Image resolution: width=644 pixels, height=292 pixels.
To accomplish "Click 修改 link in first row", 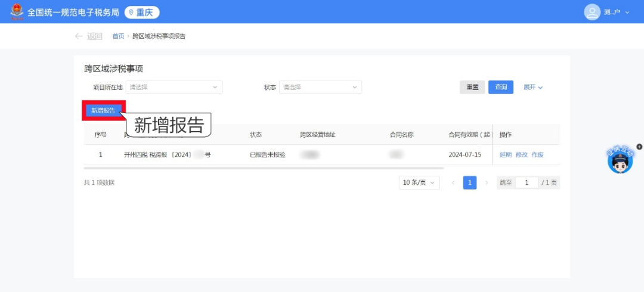I will tap(521, 154).
